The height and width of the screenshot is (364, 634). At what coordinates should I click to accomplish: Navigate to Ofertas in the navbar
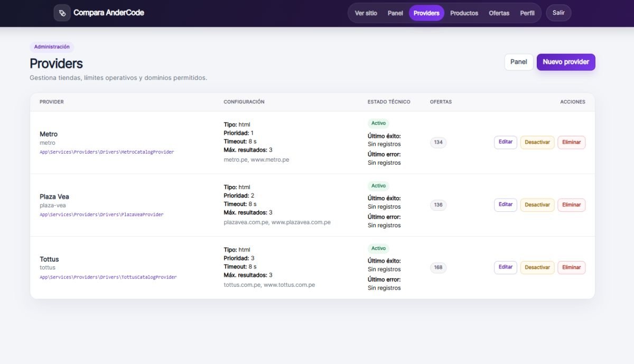(499, 13)
